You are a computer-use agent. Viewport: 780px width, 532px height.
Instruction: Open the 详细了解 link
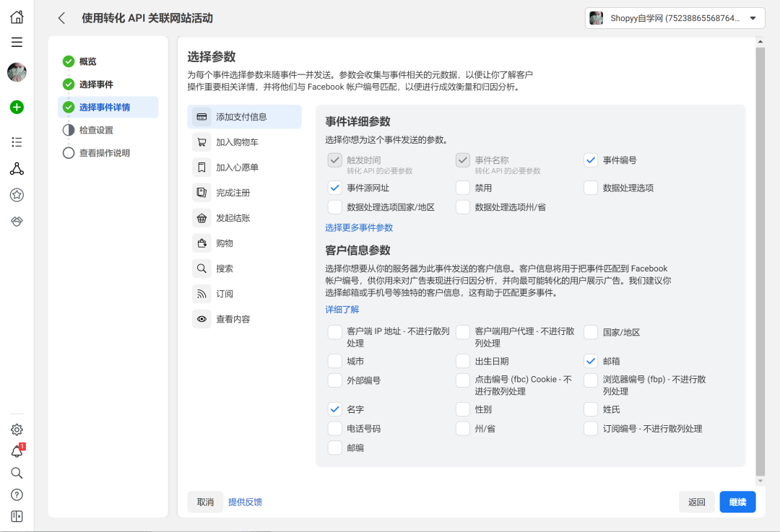click(x=342, y=310)
